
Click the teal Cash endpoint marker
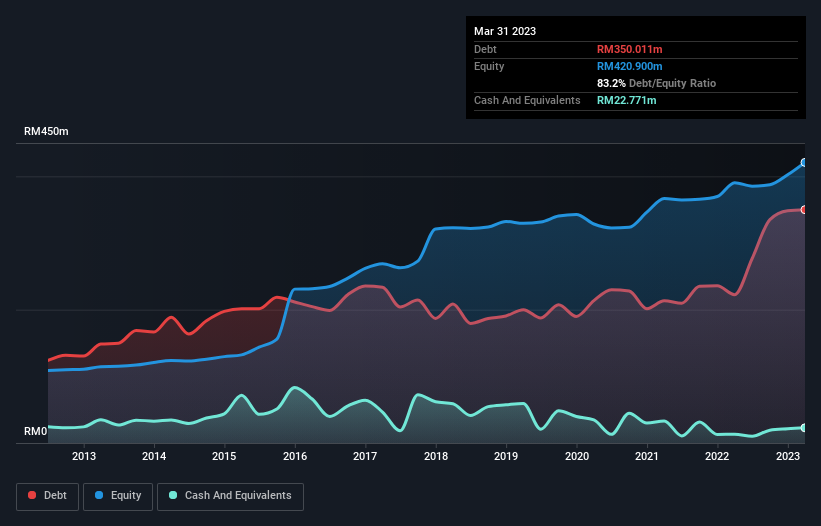[804, 428]
